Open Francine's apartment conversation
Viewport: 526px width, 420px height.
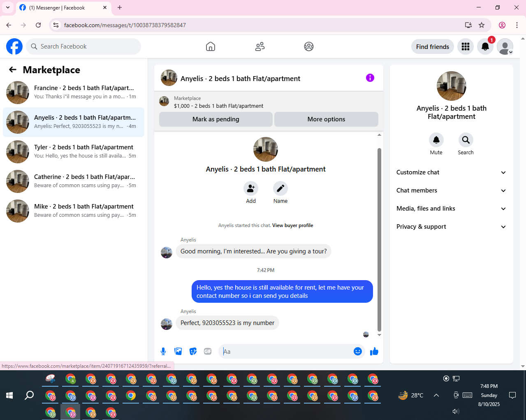(x=74, y=93)
